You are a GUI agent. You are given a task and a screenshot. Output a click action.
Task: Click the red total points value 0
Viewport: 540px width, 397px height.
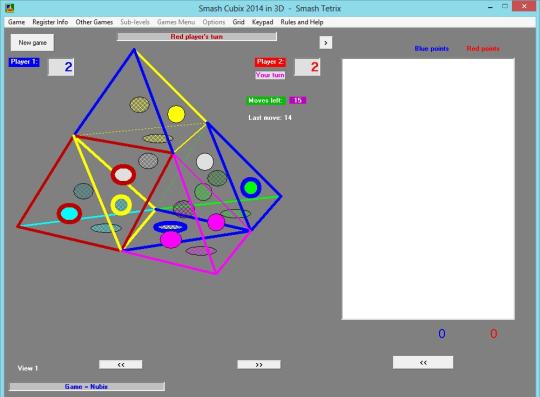point(494,334)
